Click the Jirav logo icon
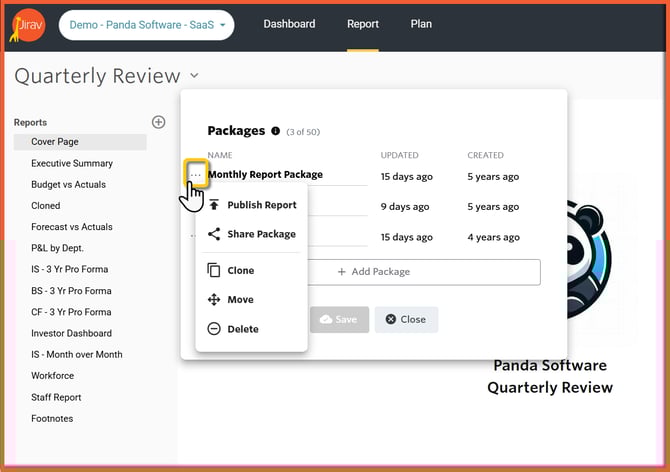This screenshot has width=670, height=472. coord(28,25)
